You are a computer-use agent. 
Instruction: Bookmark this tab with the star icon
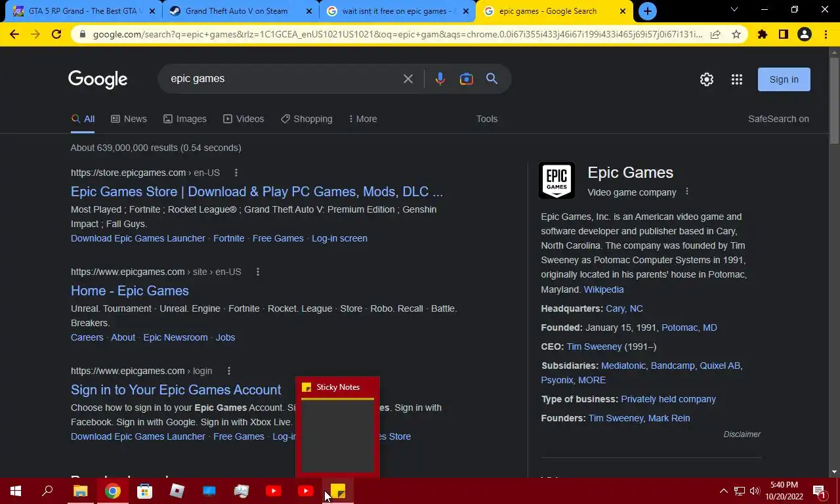(736, 34)
